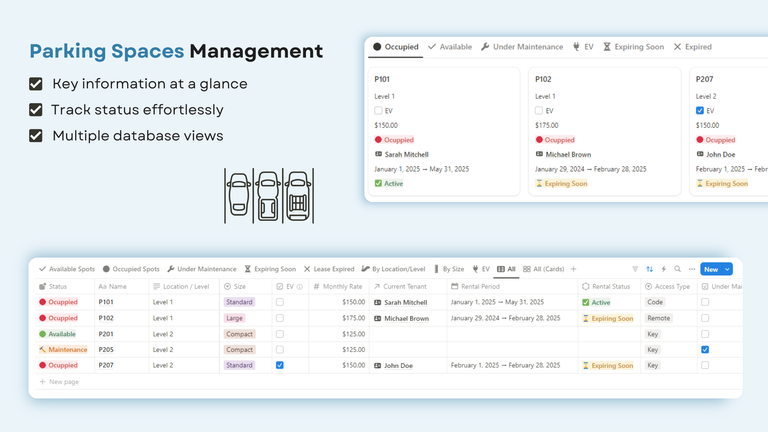The height and width of the screenshot is (432, 768).
Task: Toggle Under Maintenance checkbox for P205
Action: tap(705, 350)
